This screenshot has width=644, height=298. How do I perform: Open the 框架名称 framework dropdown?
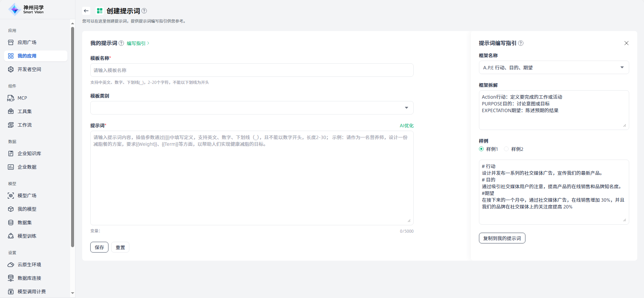tap(553, 67)
